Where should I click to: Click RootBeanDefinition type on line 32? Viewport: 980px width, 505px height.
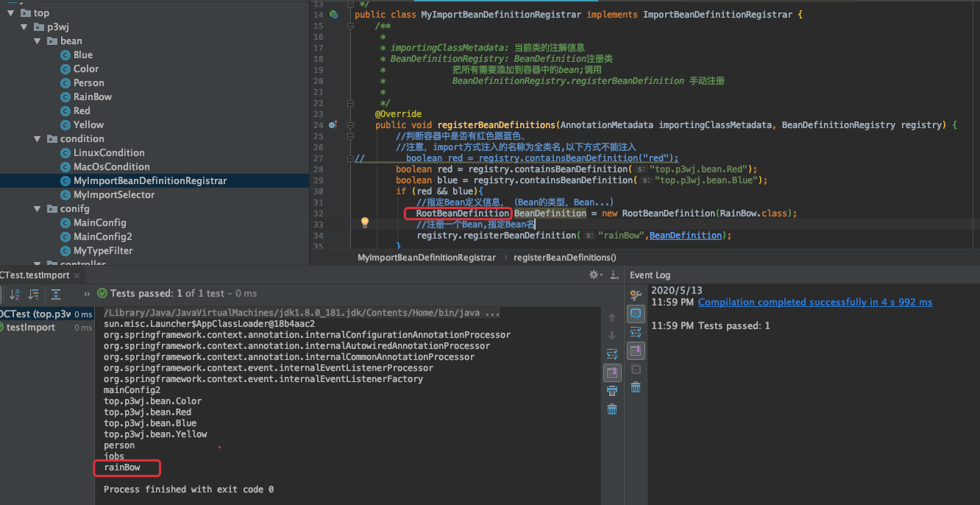coord(463,213)
